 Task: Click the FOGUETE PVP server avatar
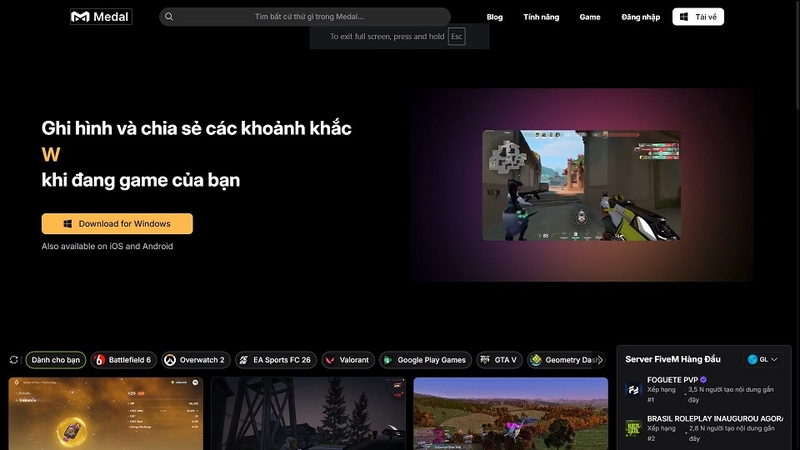[634, 390]
